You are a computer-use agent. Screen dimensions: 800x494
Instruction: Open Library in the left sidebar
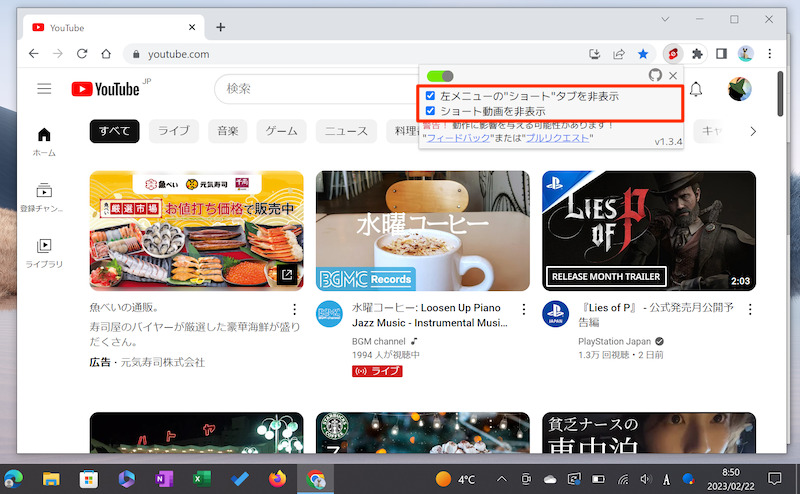click(x=44, y=252)
